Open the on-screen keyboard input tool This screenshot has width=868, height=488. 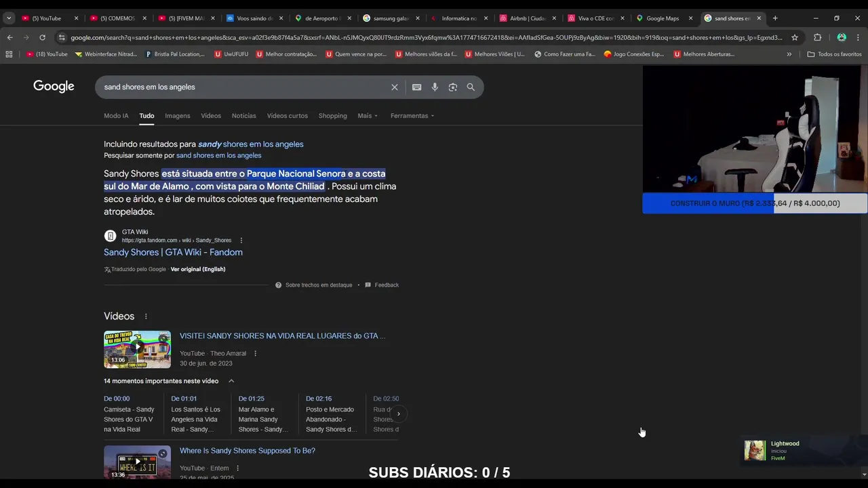[416, 87]
